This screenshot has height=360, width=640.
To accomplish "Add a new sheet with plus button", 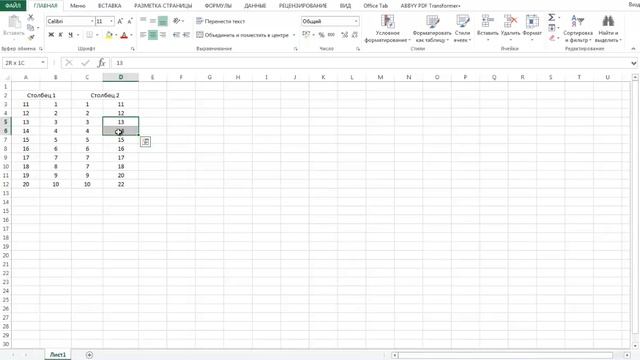I will click(89, 355).
